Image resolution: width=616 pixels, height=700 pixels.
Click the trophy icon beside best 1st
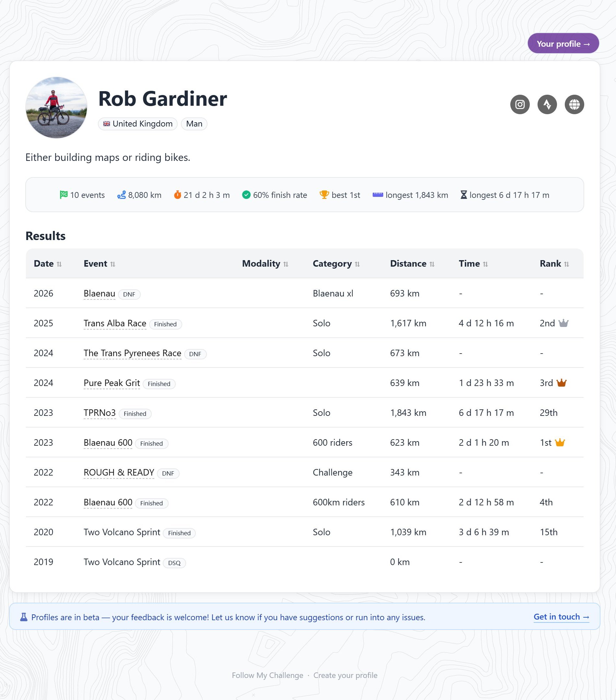click(x=324, y=195)
